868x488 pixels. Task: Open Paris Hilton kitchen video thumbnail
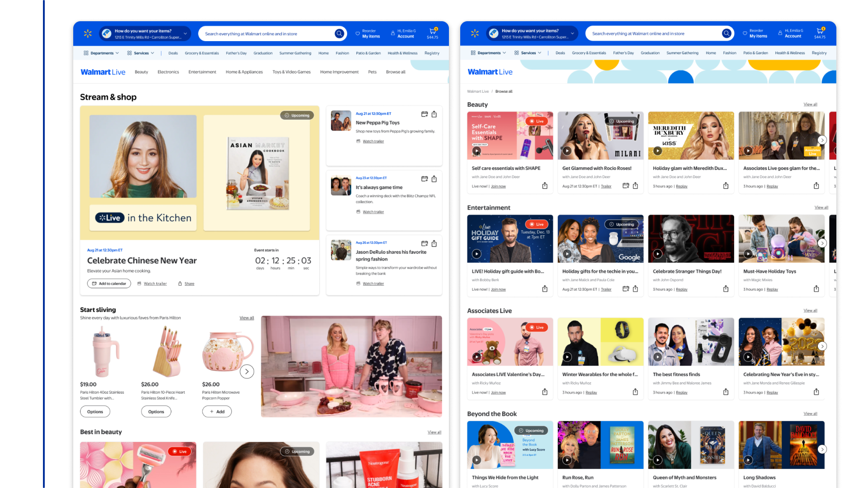(x=351, y=366)
